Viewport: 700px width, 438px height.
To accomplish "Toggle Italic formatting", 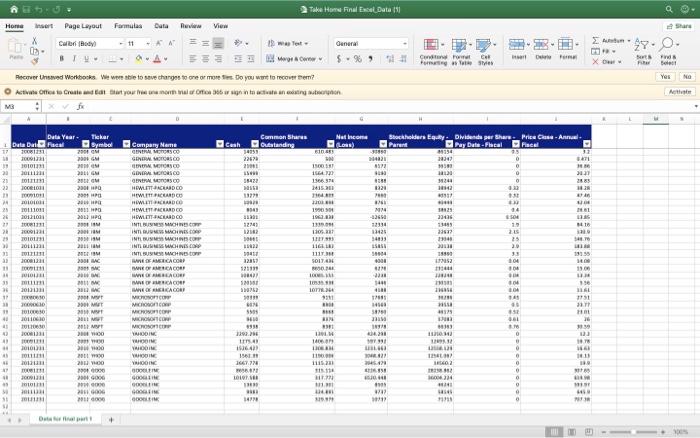I will pos(74,58).
